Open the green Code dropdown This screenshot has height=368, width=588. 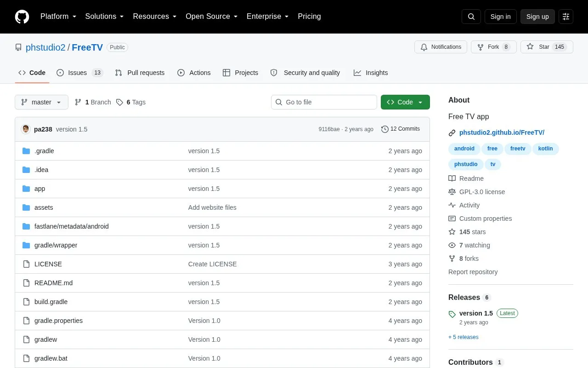[405, 102]
